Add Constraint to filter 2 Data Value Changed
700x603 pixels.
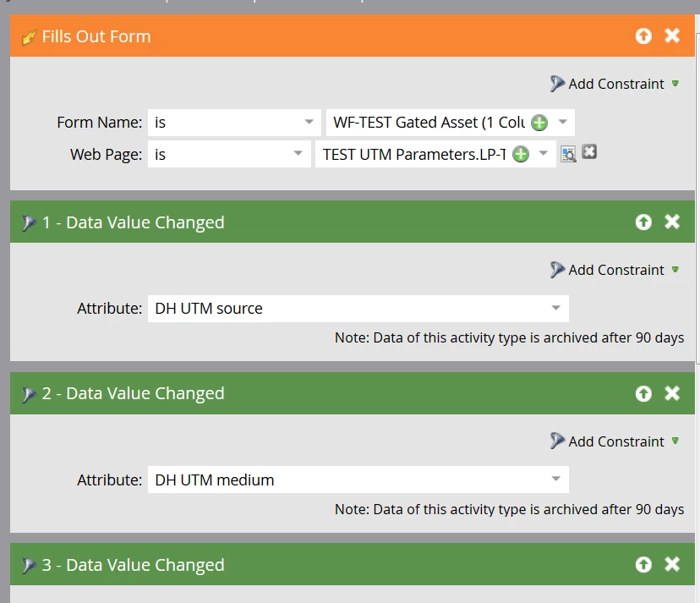[615, 441]
